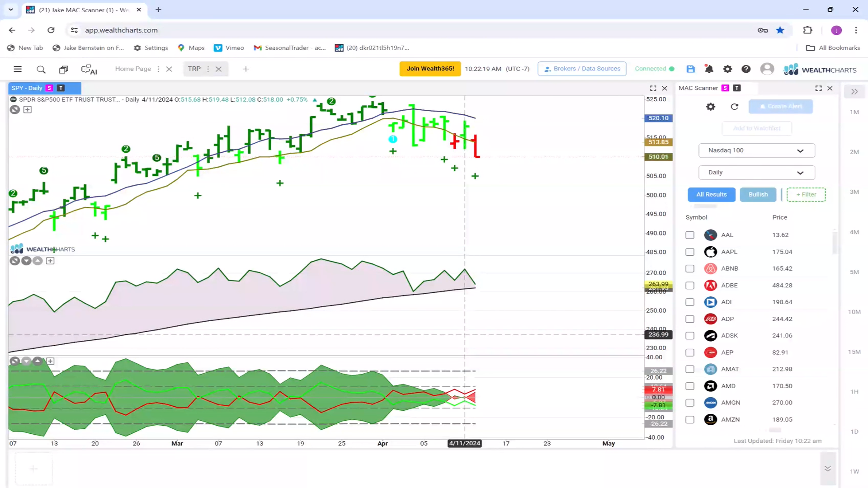Check the ADSK checkbox
The width and height of the screenshot is (868, 488).
point(690,336)
